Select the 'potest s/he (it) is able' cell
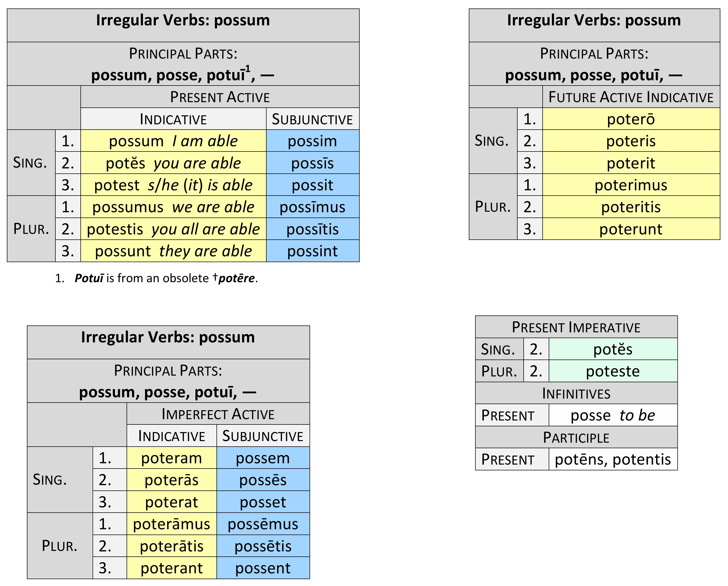728x586 pixels. click(173, 185)
